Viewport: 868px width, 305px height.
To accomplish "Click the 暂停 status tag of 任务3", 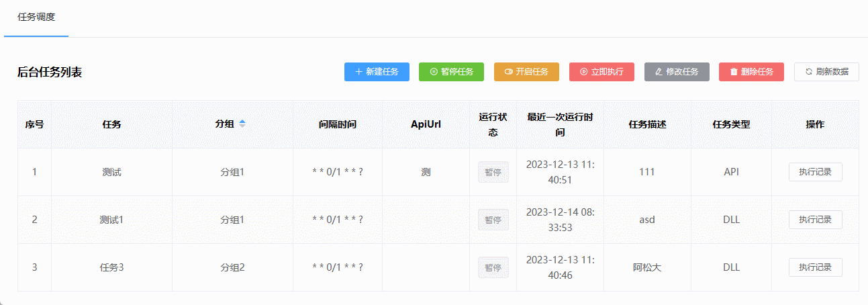I will click(493, 267).
